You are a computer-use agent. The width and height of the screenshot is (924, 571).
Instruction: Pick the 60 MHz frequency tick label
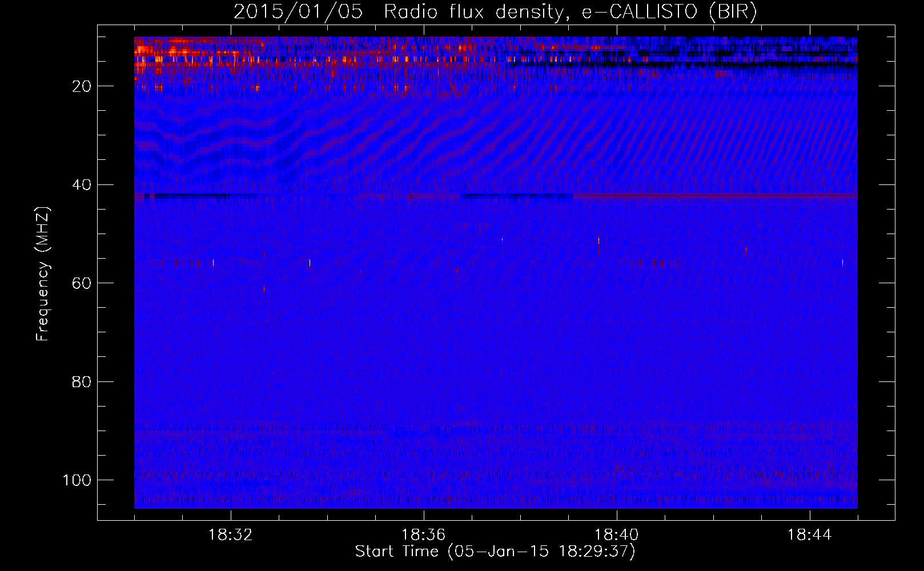pyautogui.click(x=82, y=284)
